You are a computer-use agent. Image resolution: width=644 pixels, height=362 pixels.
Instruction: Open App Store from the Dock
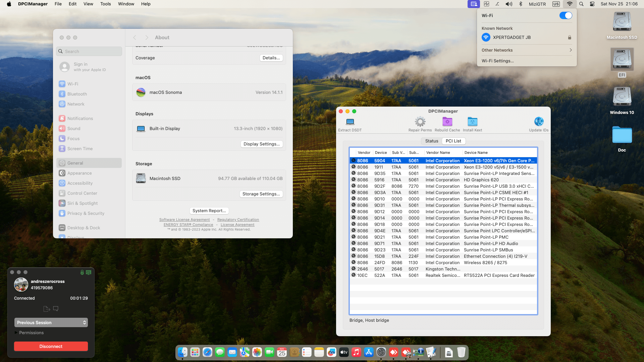click(369, 352)
